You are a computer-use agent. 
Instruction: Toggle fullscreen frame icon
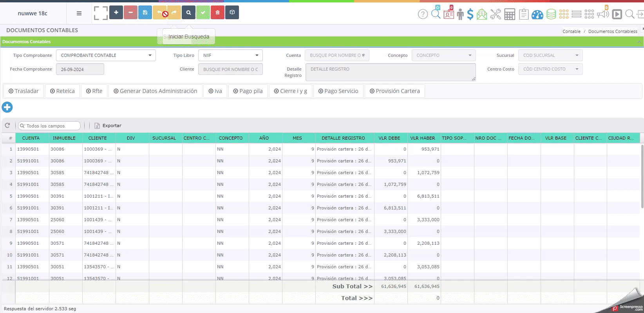[101, 13]
